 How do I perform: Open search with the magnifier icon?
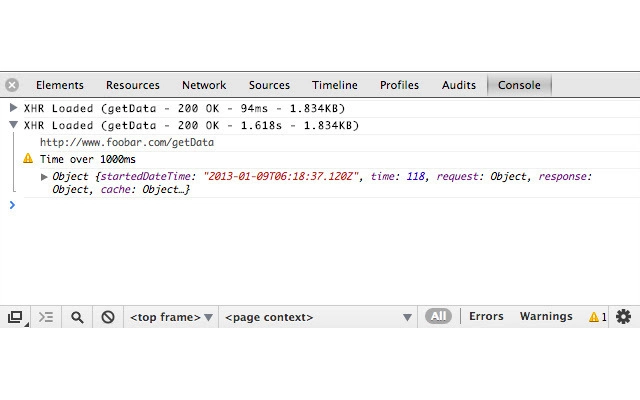coord(77,317)
